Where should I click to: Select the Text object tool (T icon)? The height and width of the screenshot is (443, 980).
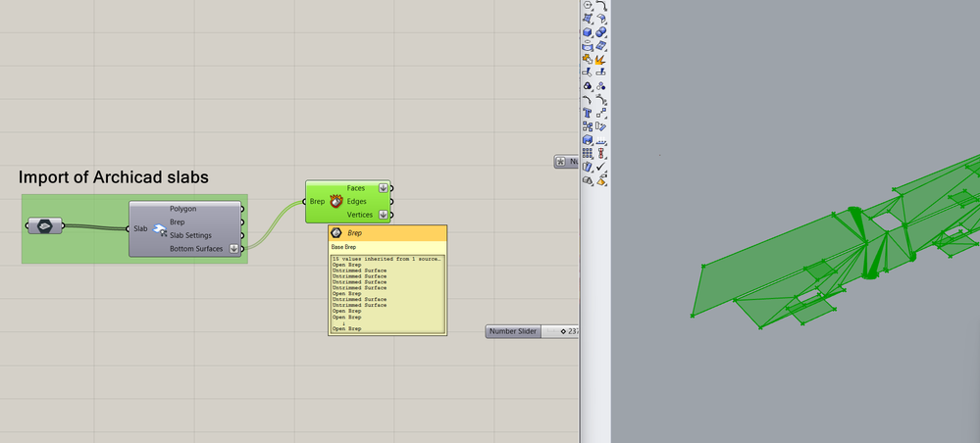pos(587,113)
